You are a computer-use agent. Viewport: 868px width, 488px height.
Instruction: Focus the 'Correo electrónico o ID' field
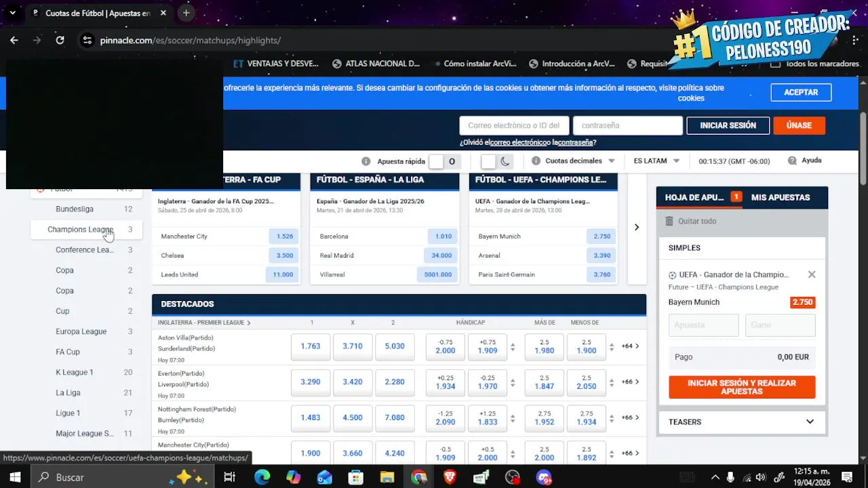[x=514, y=125]
